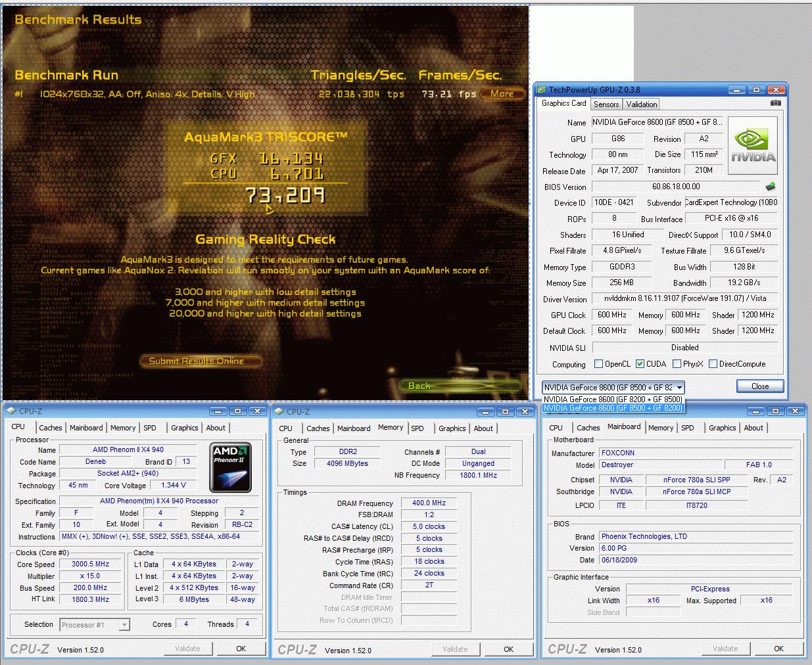Click OK in the middle CPU-Z window

(508, 649)
